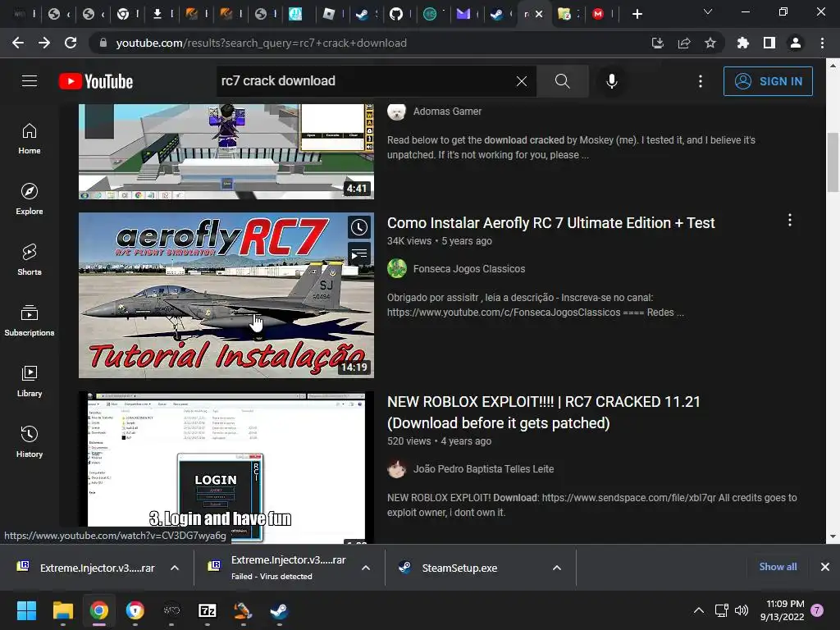The height and width of the screenshot is (630, 840).
Task: Switch to the first Steam tab
Action: 363,14
